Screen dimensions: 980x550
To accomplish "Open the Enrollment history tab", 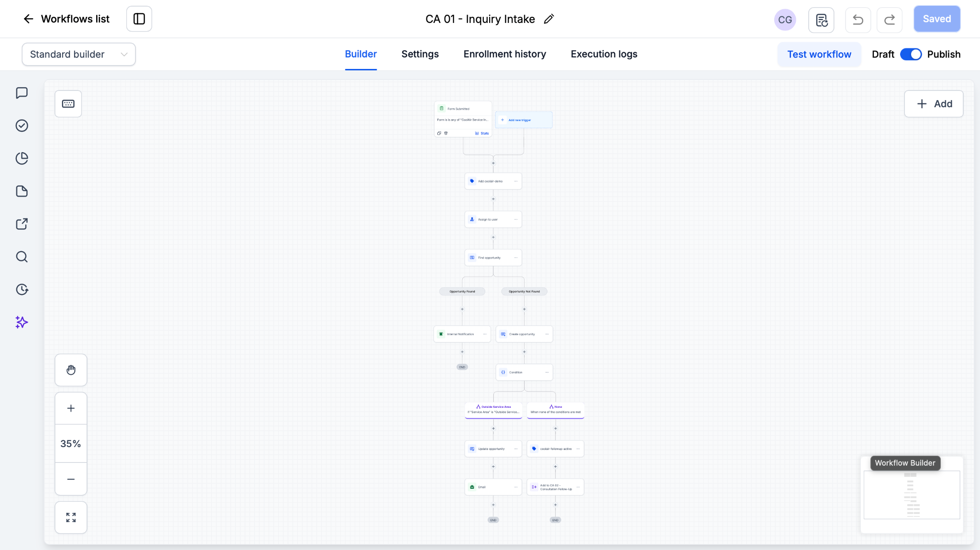I will pyautogui.click(x=505, y=54).
